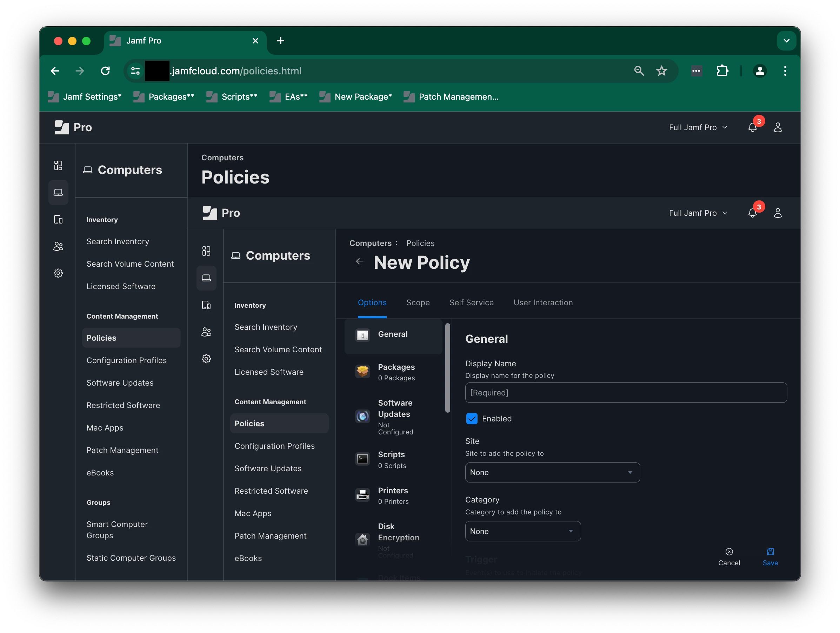This screenshot has height=633, width=840.
Task: Uncheck the Enabled checkbox
Action: 472,419
